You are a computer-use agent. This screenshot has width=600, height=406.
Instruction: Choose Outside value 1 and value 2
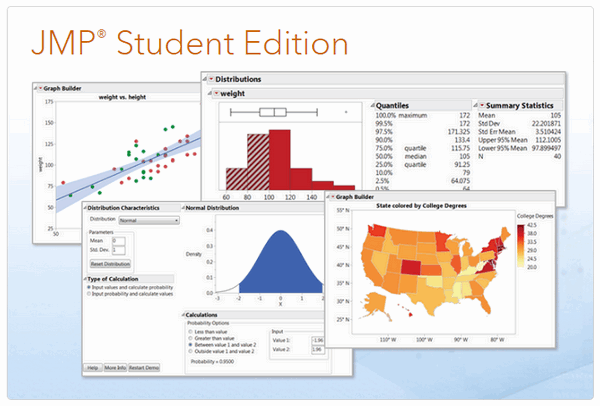click(x=190, y=351)
